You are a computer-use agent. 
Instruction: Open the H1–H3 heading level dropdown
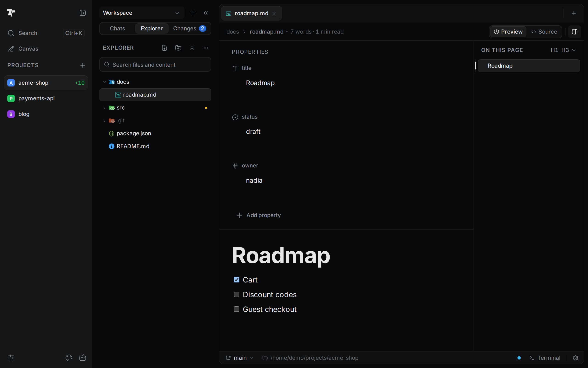pyautogui.click(x=563, y=50)
